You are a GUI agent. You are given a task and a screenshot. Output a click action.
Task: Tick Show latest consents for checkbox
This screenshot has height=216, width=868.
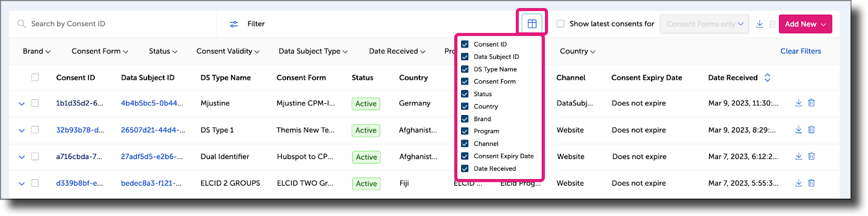[x=560, y=24]
